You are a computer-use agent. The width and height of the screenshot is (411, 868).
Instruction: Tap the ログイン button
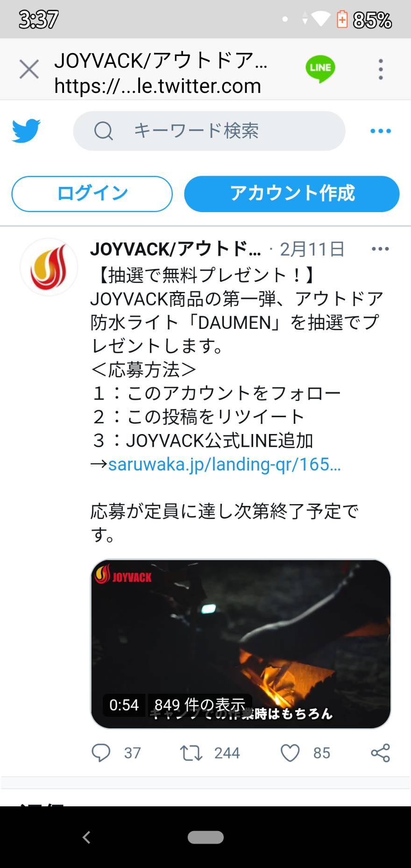tap(92, 193)
